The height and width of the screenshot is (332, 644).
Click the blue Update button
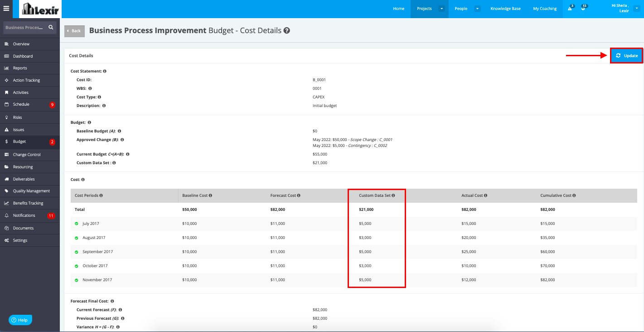coord(627,55)
